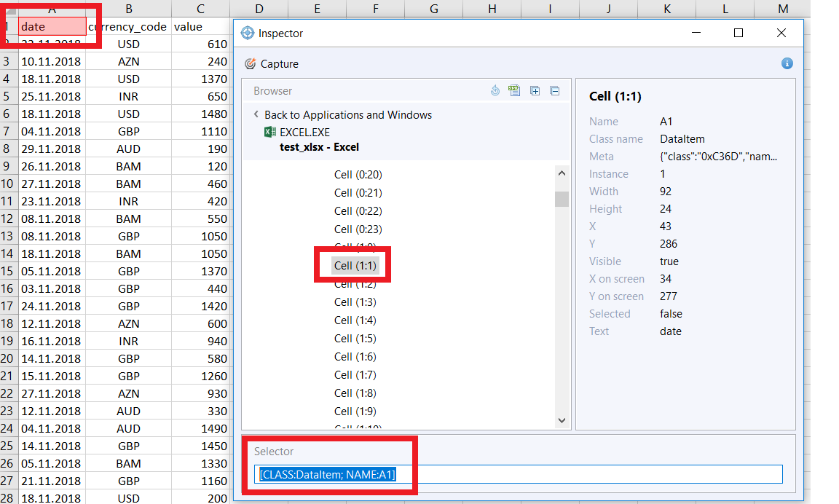Select Excel row 17 header
The width and height of the screenshot is (839, 504).
8,306
